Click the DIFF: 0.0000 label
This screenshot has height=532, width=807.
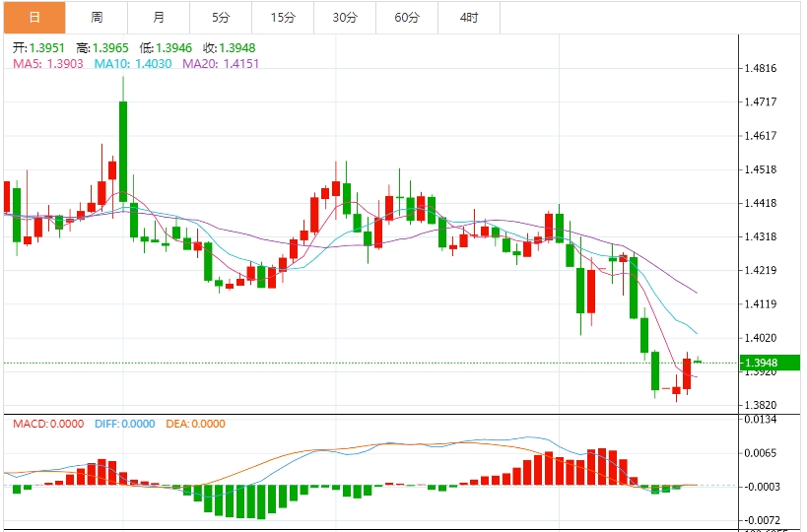coord(124,424)
